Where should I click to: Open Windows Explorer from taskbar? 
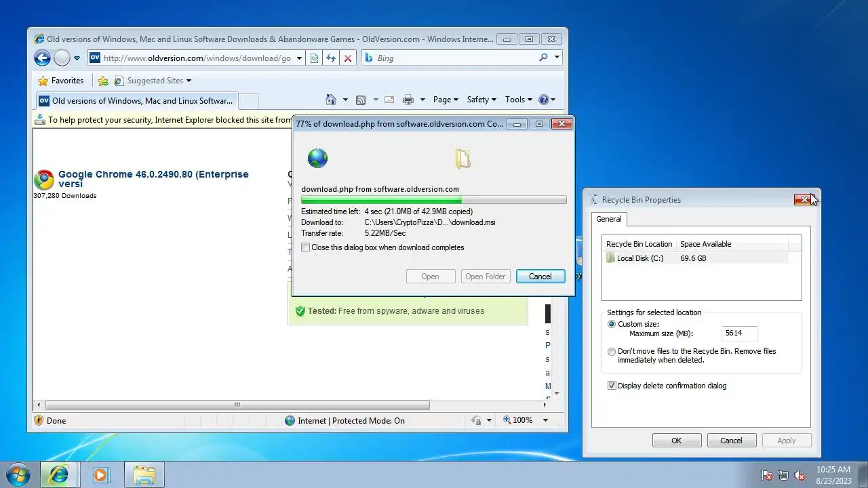pos(144,474)
